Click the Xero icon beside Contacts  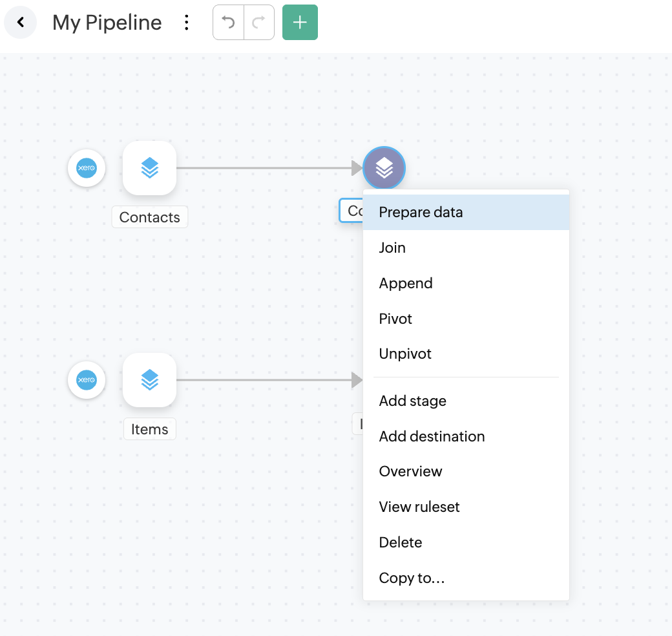[87, 168]
